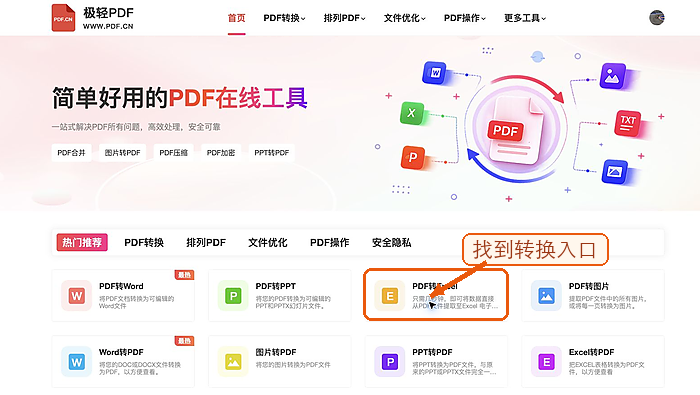Click the 简单好用的PDF在线工具 headline
This screenshot has width=700, height=395.
[x=179, y=98]
